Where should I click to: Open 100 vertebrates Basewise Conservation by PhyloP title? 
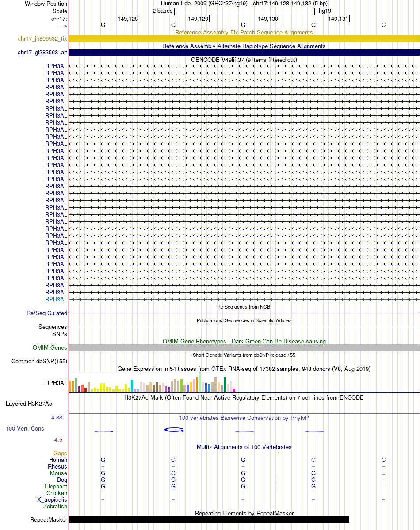pos(244,418)
